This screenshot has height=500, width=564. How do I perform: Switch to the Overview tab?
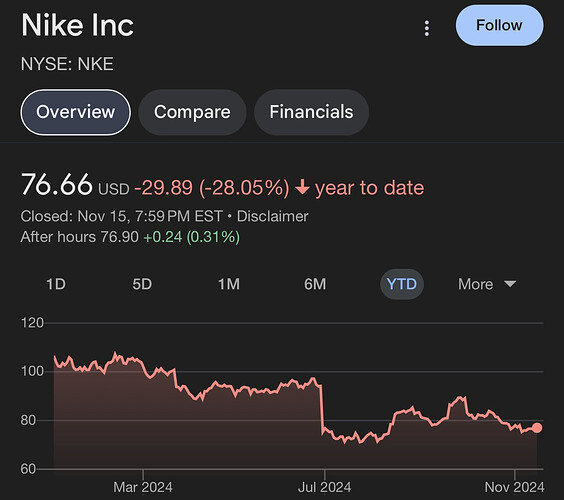point(76,112)
